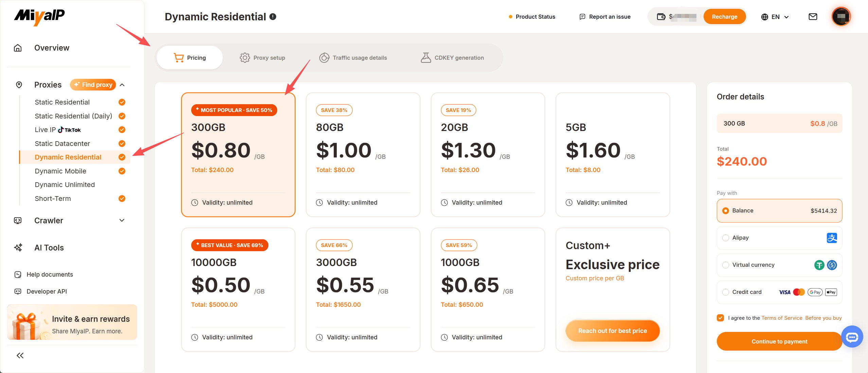This screenshot has height=373, width=868.
Task: Click the info icon beside Dynamic Residential title
Action: 273,17
